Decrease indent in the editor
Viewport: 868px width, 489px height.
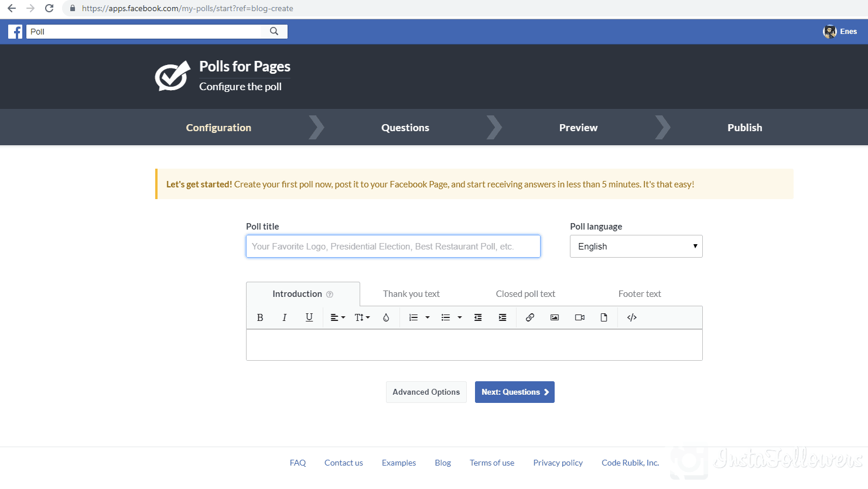pyautogui.click(x=478, y=317)
